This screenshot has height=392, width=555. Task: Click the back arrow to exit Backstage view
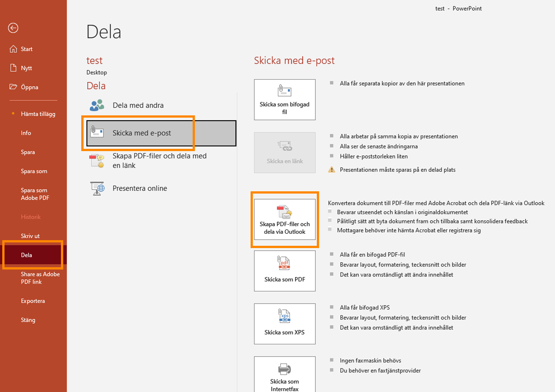[x=13, y=28]
